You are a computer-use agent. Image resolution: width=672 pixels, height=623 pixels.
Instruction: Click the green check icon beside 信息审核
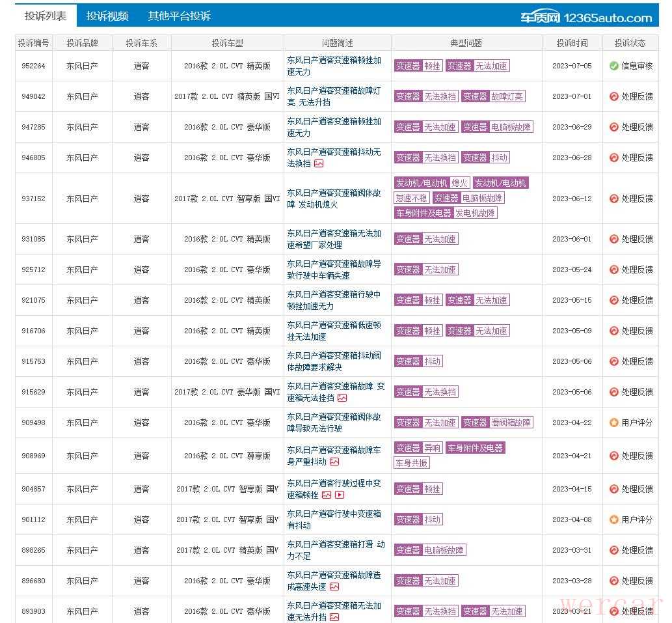(613, 66)
